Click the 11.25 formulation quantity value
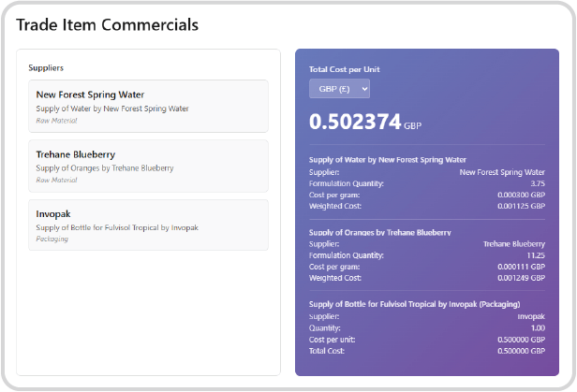Image resolution: width=577 pixels, height=392 pixels. [x=535, y=254]
